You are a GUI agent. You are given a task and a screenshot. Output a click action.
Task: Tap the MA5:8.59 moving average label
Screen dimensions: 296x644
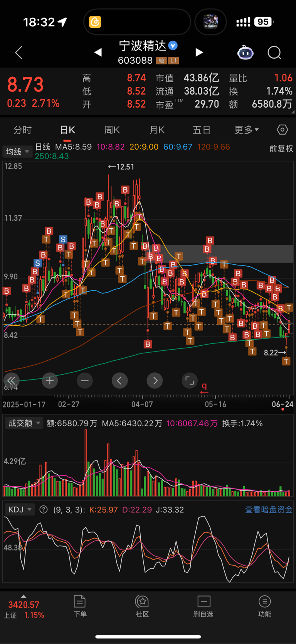(x=73, y=147)
